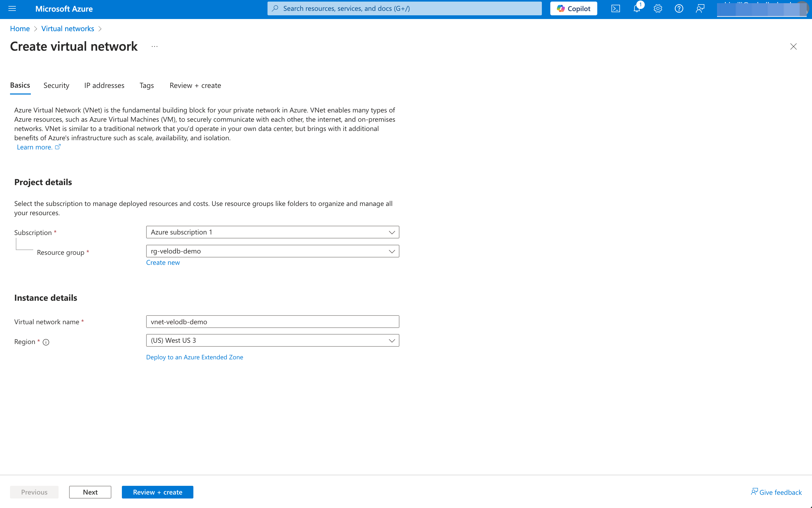
Task: Switch to the IP addresses tab
Action: [x=104, y=85]
